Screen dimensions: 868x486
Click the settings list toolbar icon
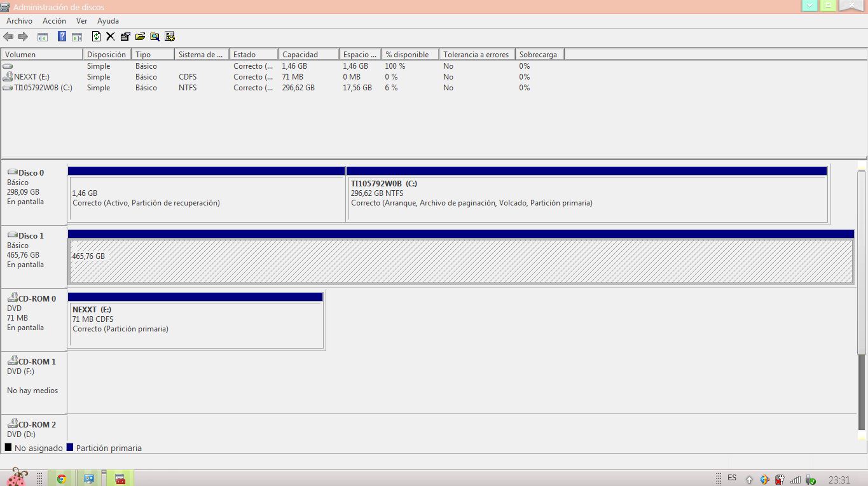(170, 36)
